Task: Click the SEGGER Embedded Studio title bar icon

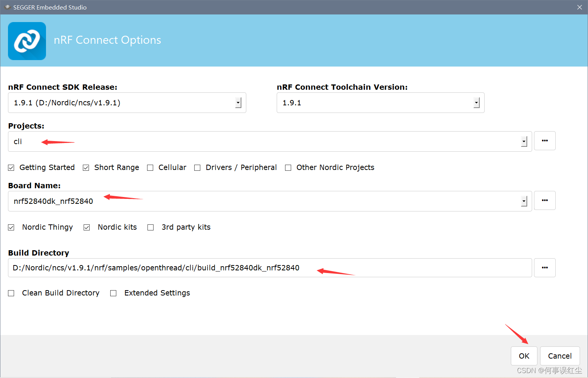Action: tap(7, 7)
